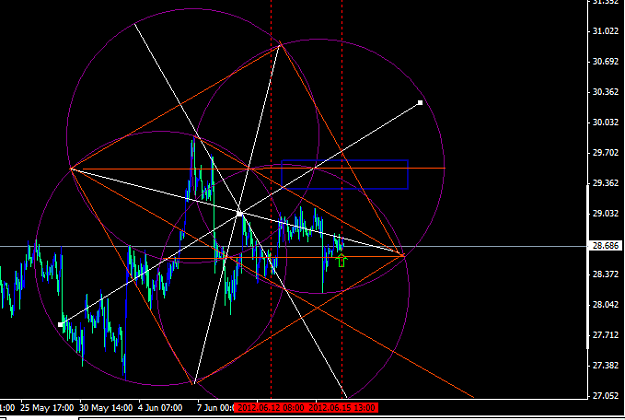Click the current price label 28.686
The height and width of the screenshot is (420, 625).
pos(605,245)
